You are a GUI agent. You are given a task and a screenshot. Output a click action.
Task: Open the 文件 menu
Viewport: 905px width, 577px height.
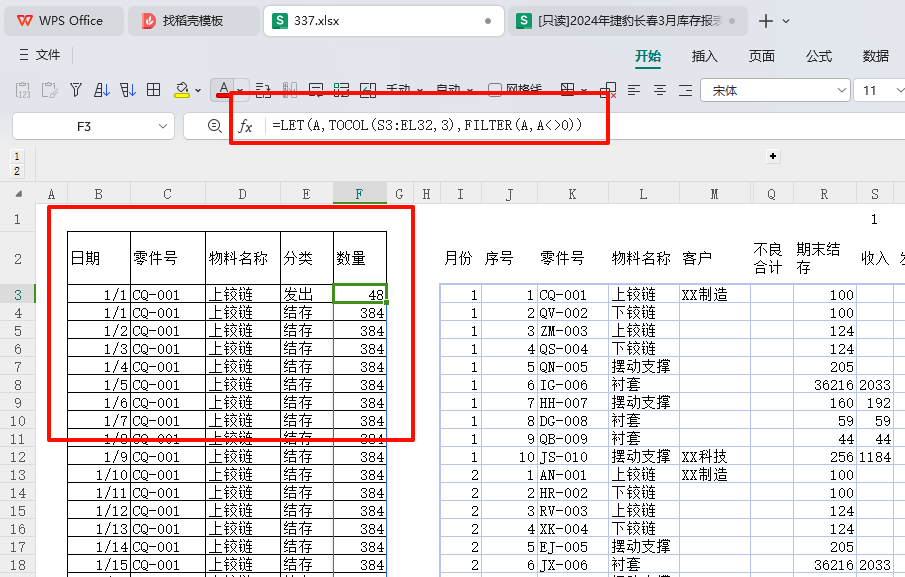(40, 55)
